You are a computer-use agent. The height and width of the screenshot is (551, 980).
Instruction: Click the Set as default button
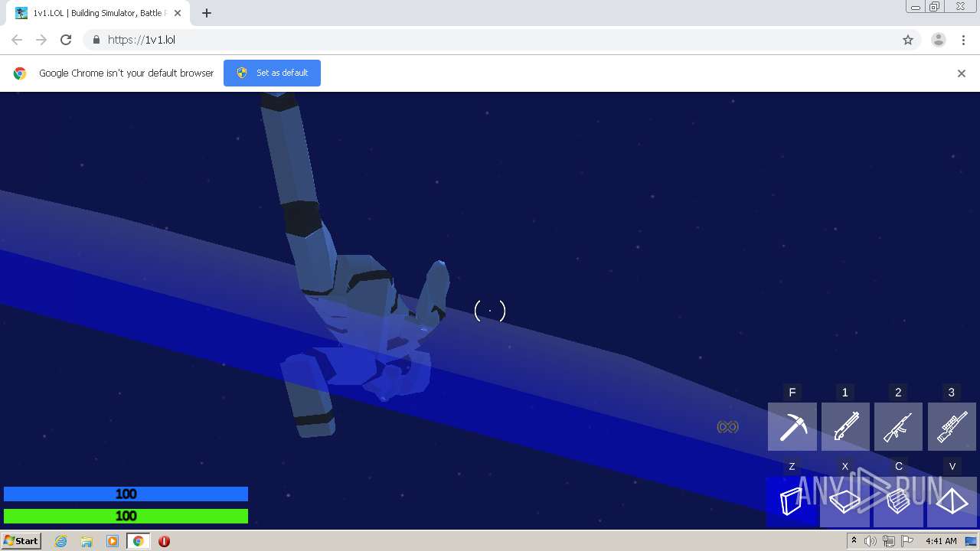pyautogui.click(x=272, y=73)
